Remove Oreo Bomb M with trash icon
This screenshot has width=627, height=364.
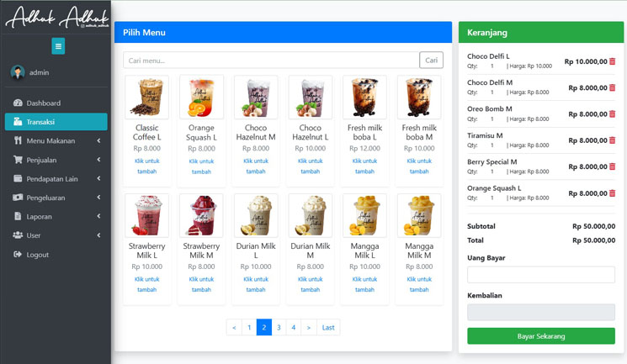[613, 113]
